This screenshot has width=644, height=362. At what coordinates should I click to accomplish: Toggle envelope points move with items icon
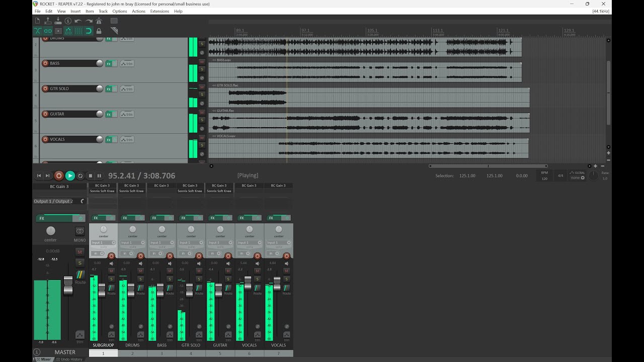click(68, 31)
